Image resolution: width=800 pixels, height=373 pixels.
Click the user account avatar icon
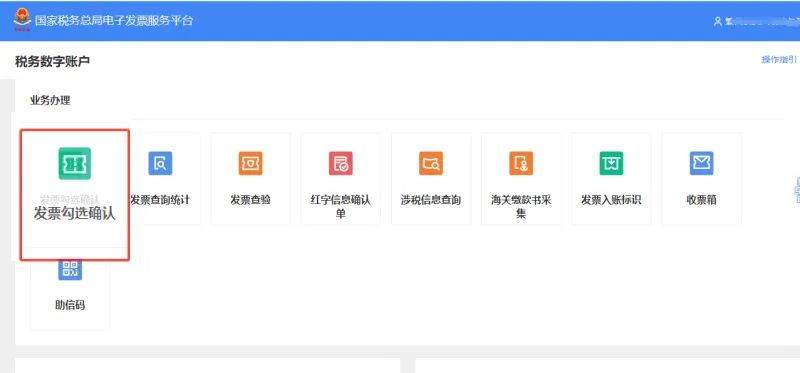point(718,21)
